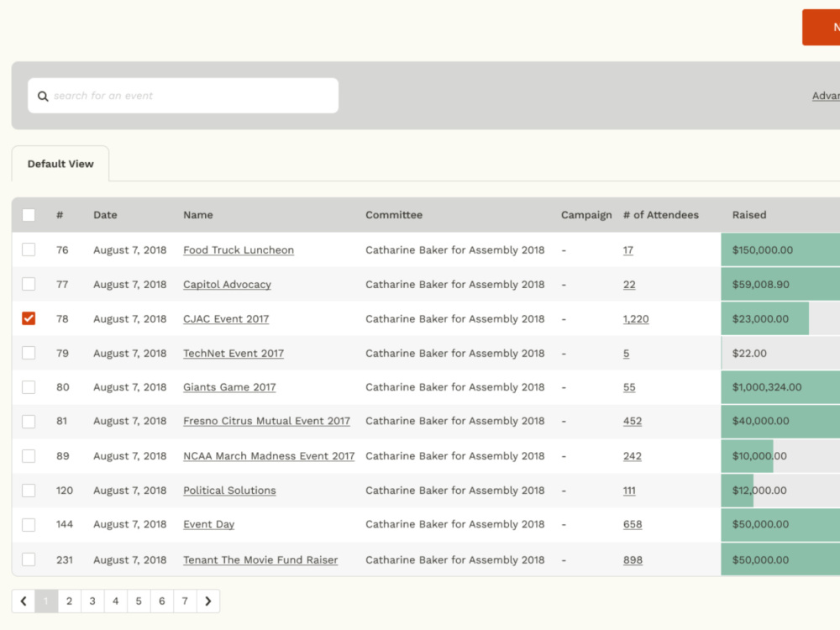Click the search magnifier icon
Viewport: 840px width, 630px height.
(x=43, y=96)
